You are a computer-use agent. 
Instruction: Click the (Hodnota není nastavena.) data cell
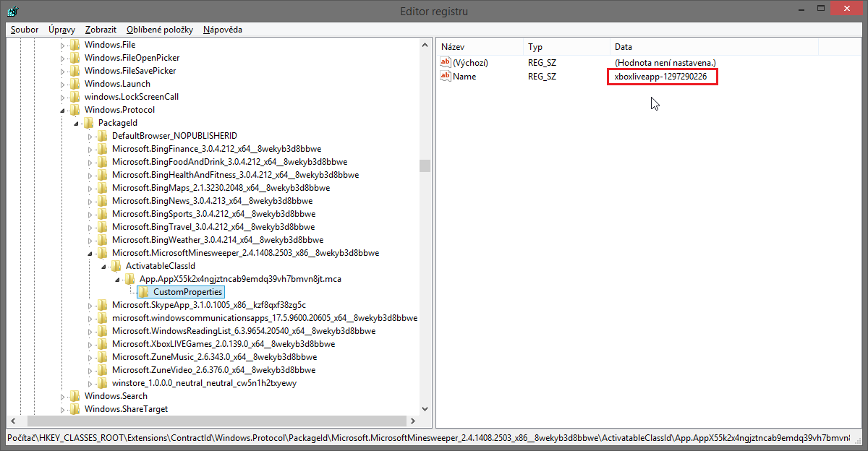click(665, 63)
